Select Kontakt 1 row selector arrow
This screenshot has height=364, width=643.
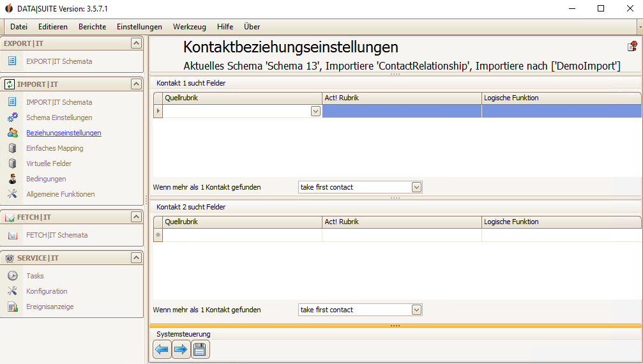[x=158, y=111]
